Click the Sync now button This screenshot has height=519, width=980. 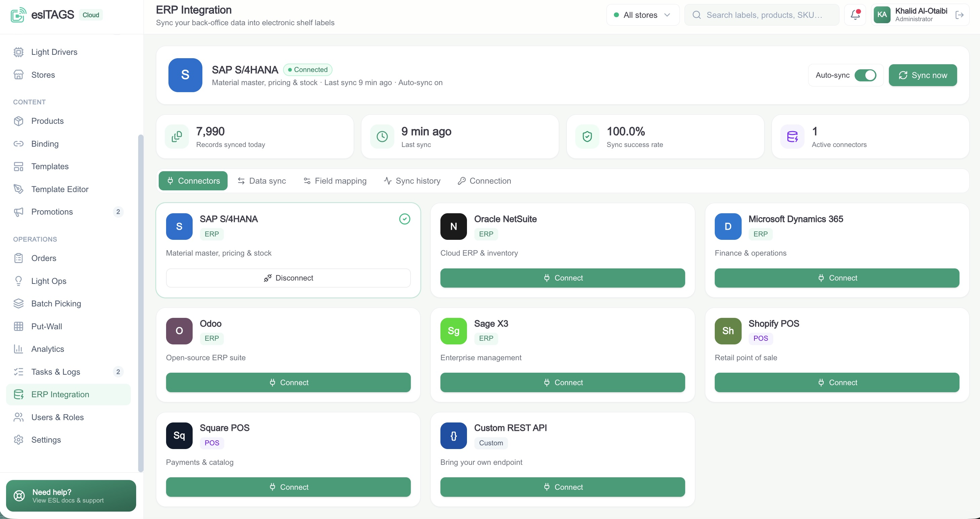(923, 75)
